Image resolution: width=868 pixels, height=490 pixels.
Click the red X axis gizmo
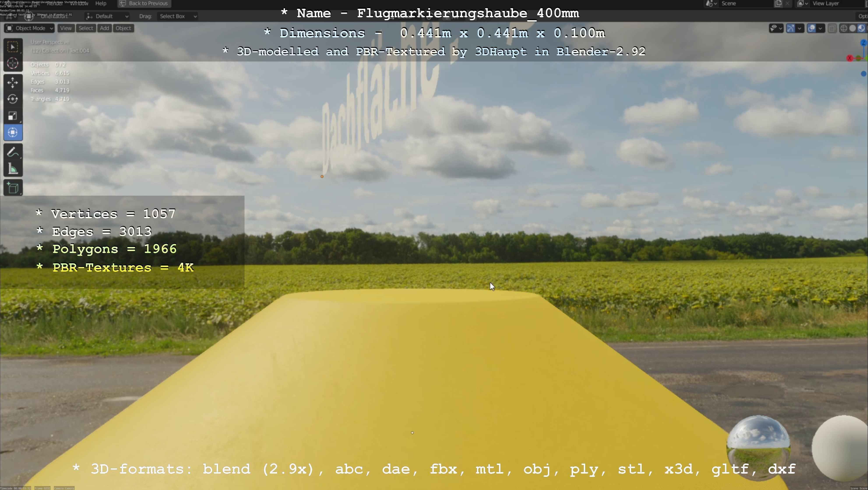(x=849, y=58)
